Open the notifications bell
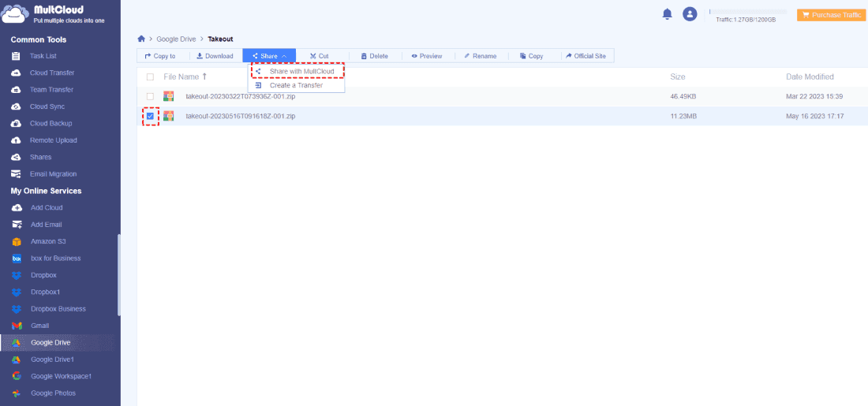The image size is (868, 406). point(667,14)
